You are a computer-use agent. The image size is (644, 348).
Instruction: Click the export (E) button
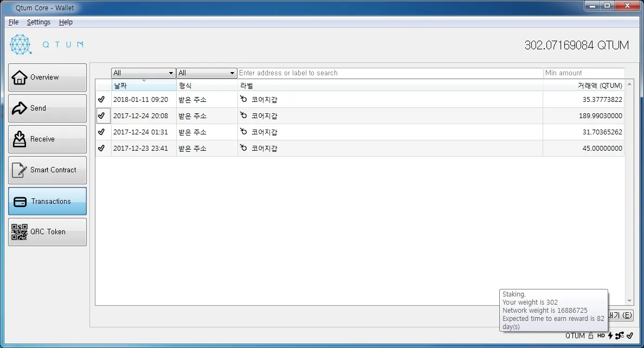(620, 315)
